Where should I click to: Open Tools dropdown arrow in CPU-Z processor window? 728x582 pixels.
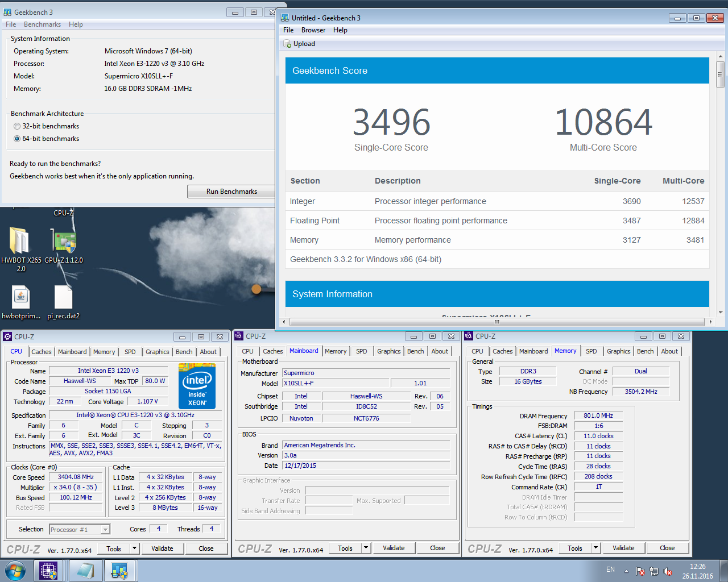[x=134, y=548]
